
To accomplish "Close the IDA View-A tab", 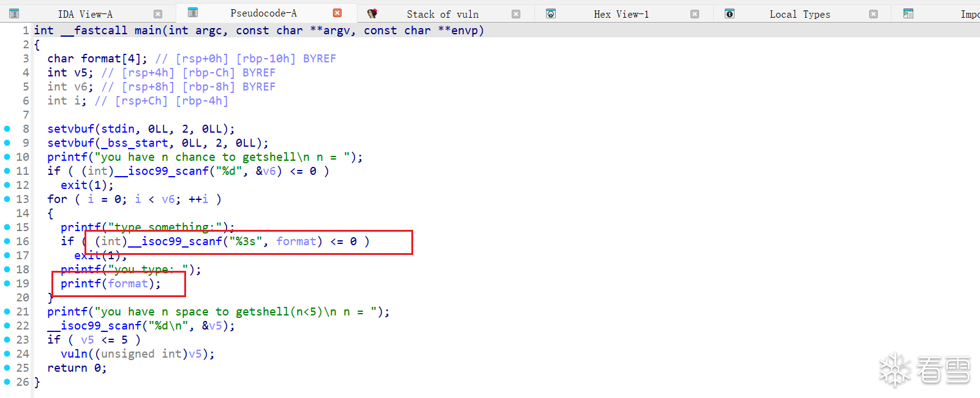I will (x=158, y=14).
